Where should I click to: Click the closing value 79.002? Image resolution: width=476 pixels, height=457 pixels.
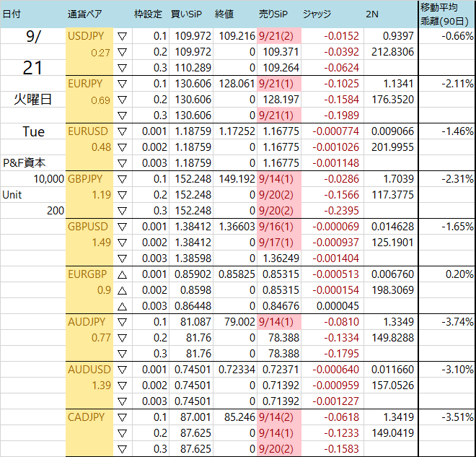click(x=240, y=322)
